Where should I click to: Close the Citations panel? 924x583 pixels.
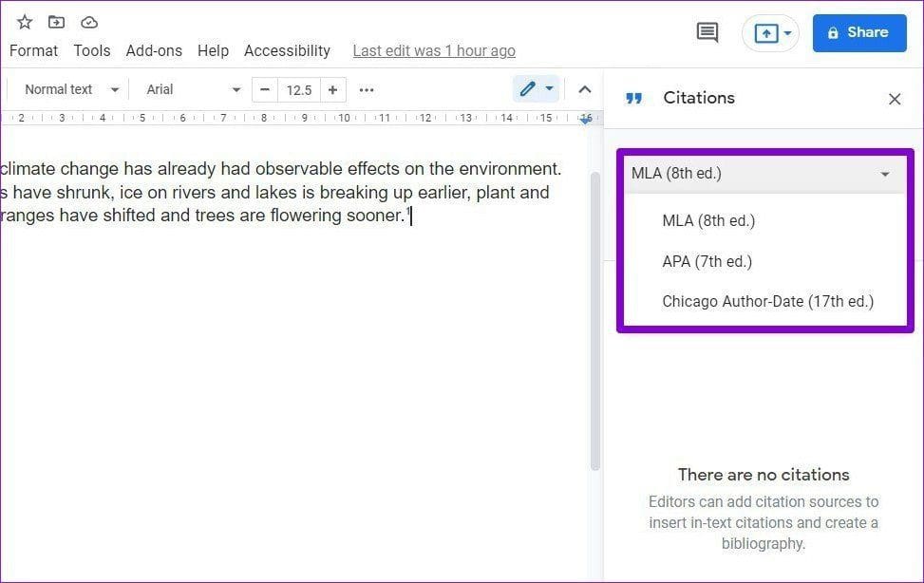coord(895,99)
